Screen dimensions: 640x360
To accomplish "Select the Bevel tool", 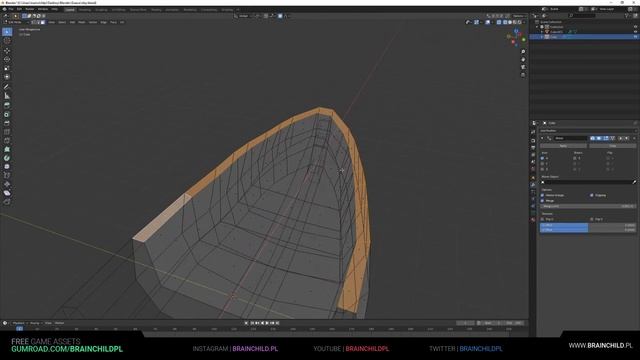I will click(x=7, y=123).
